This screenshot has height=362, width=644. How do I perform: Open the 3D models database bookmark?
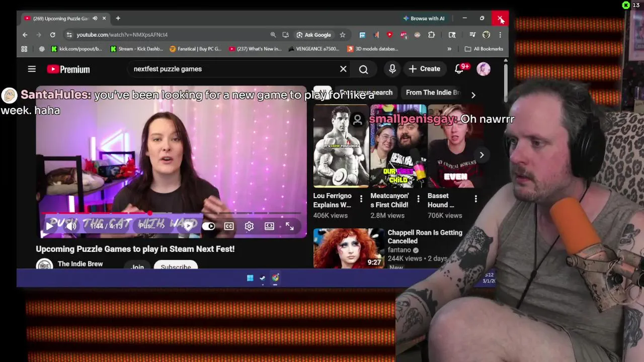tap(373, 49)
